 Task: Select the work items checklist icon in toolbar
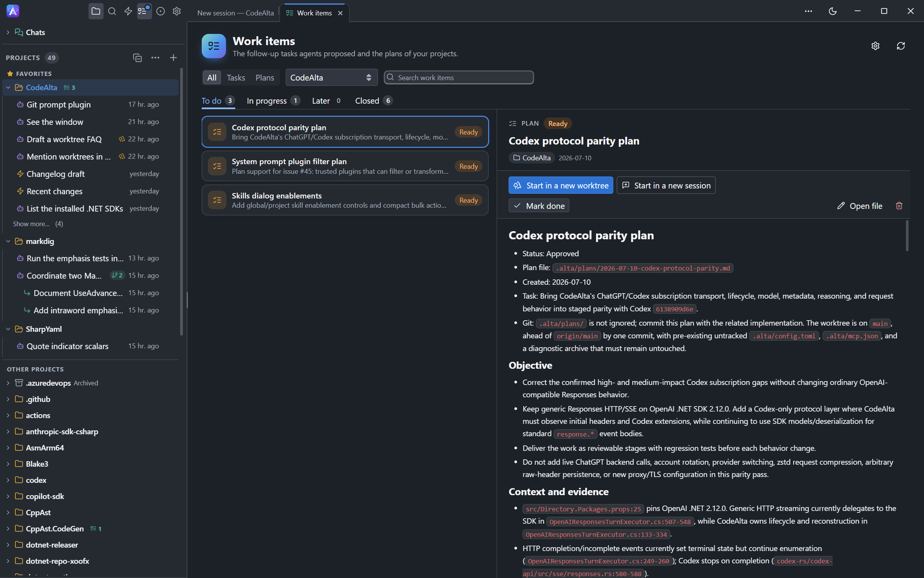(x=144, y=11)
